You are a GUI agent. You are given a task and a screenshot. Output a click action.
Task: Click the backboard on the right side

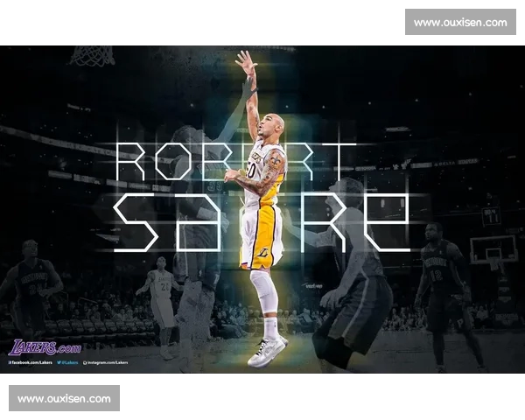493,249
